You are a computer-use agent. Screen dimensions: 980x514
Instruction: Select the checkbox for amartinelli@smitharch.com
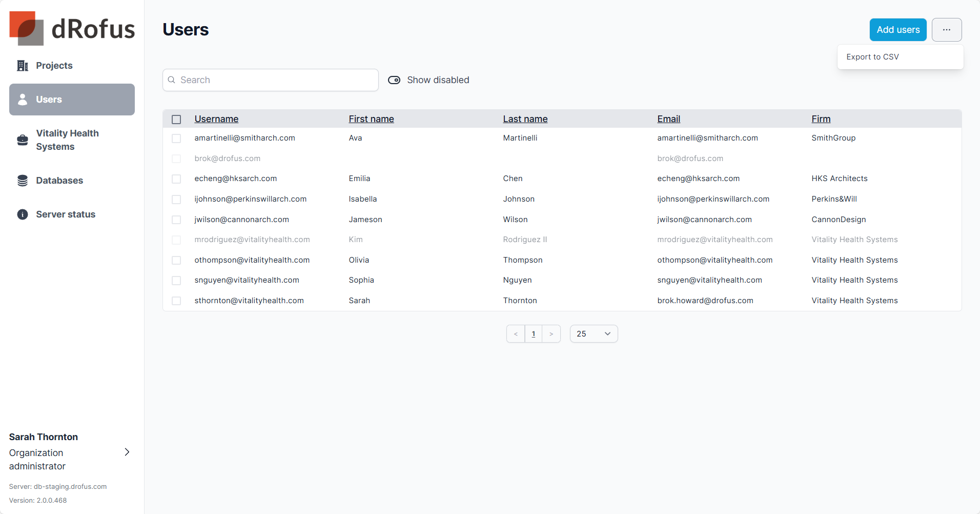(176, 139)
